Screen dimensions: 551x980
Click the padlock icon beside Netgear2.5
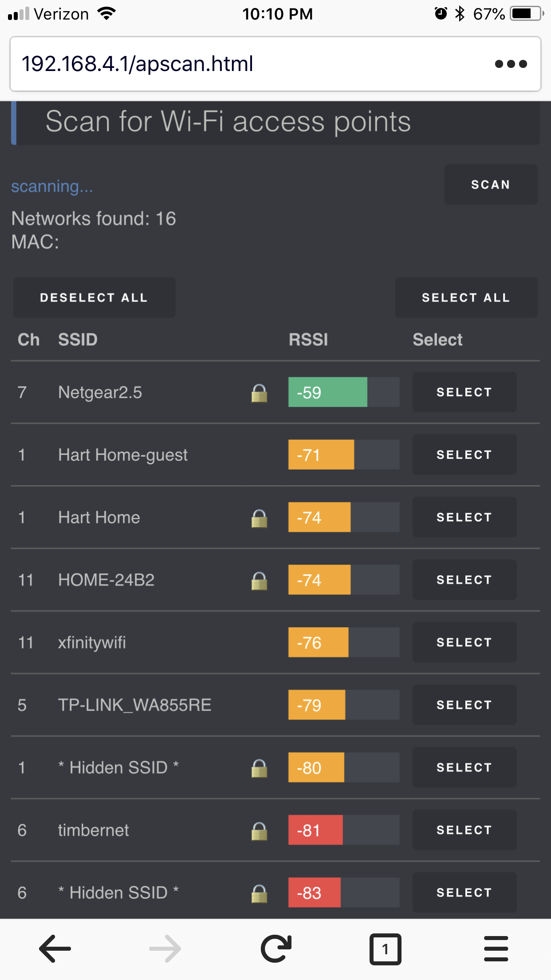point(260,392)
